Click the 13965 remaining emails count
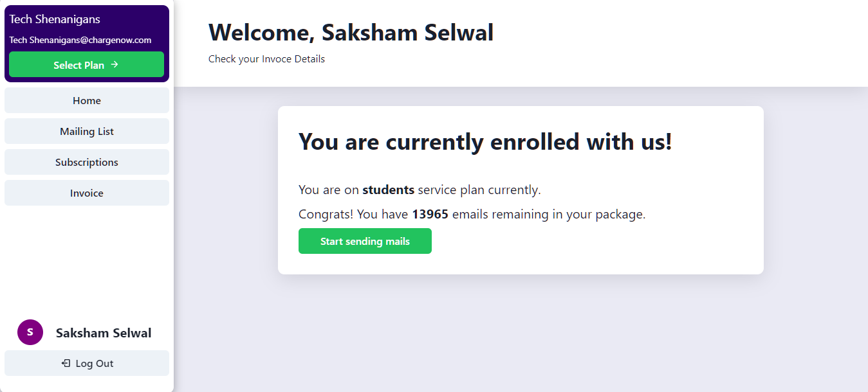868x392 pixels. pos(430,215)
